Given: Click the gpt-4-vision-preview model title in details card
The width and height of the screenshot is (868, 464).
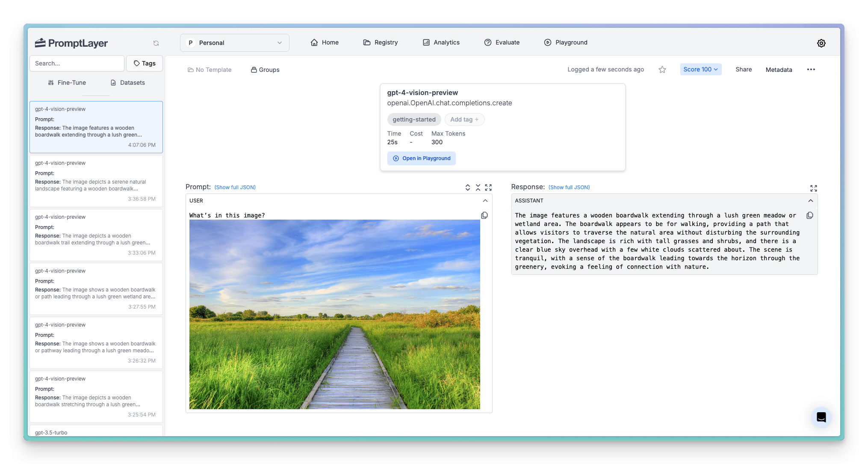Looking at the screenshot, I should pos(422,92).
